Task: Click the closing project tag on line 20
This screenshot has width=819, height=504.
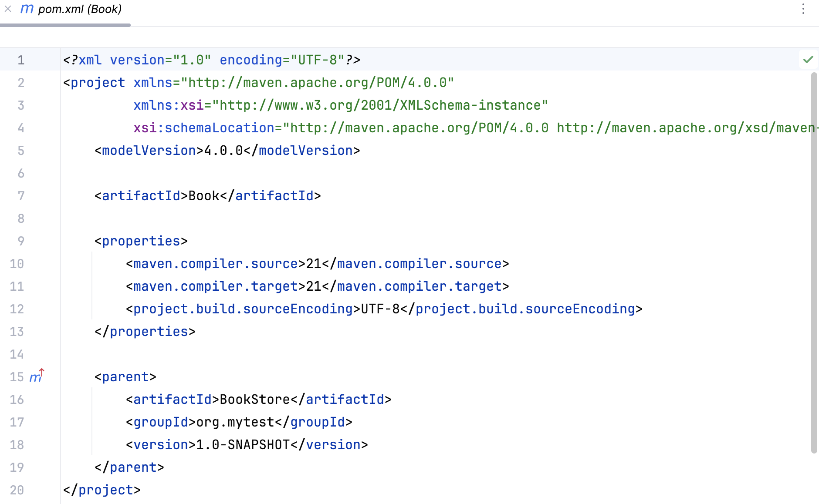Action: (101, 490)
